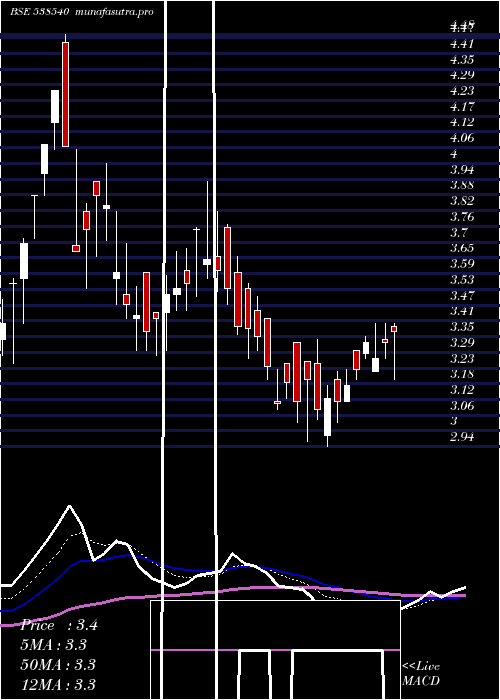Select the 3.76 price axis label

point(462,217)
